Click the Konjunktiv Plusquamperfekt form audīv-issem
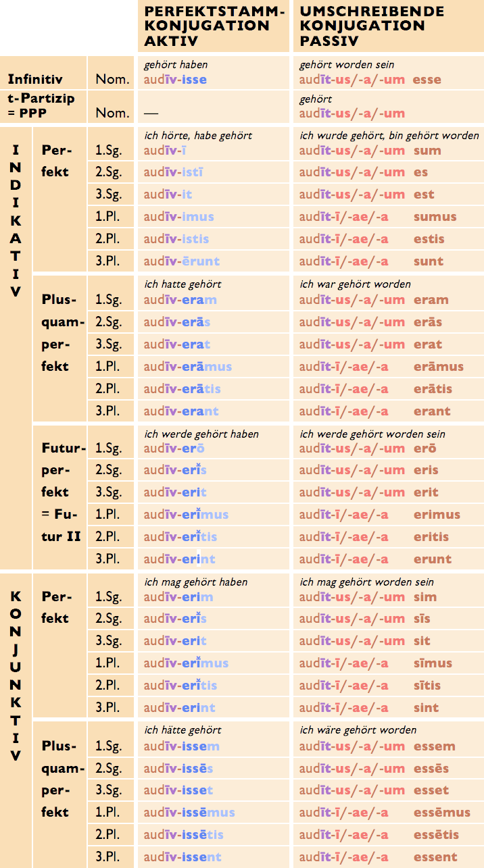Image resolution: width=484 pixels, height=868 pixels. (181, 746)
